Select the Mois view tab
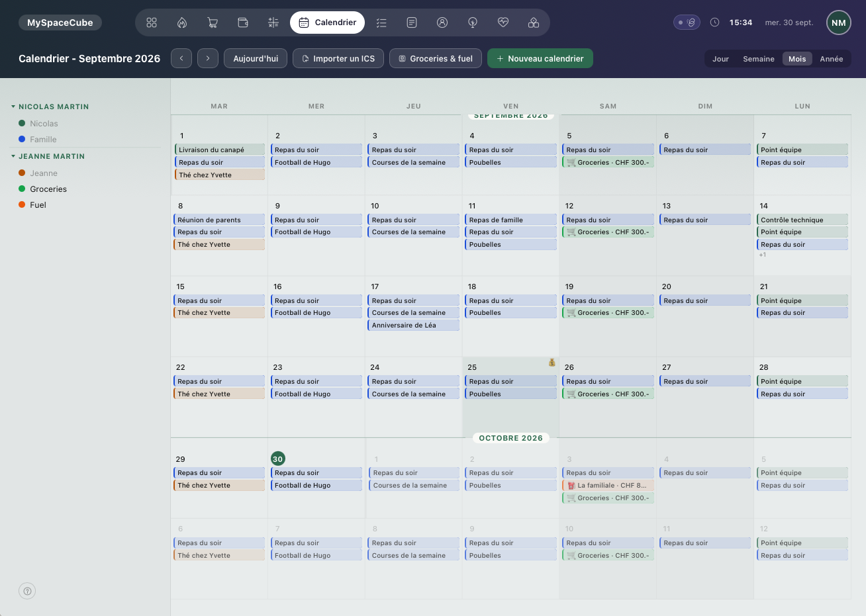 (x=797, y=59)
